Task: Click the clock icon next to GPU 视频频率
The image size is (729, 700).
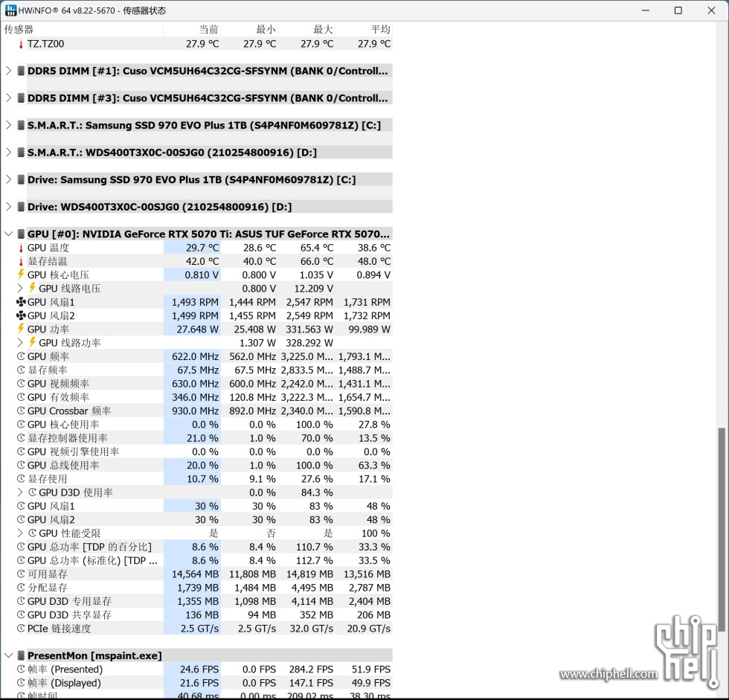Action: coord(21,383)
